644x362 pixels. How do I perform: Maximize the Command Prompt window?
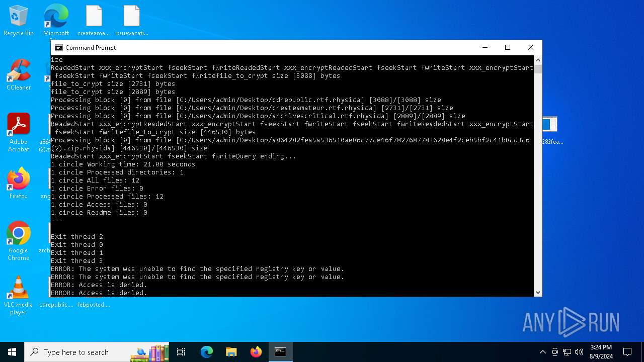508,48
